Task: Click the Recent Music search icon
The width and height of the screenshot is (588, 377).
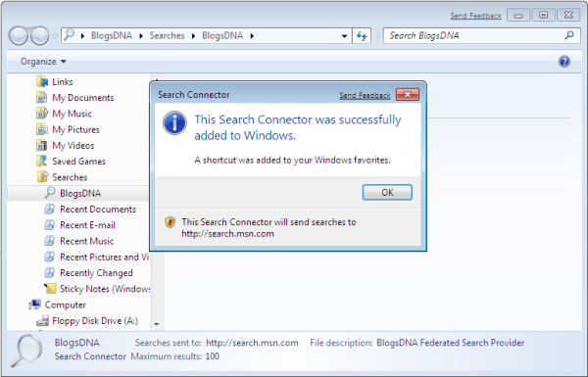Action: (x=50, y=241)
